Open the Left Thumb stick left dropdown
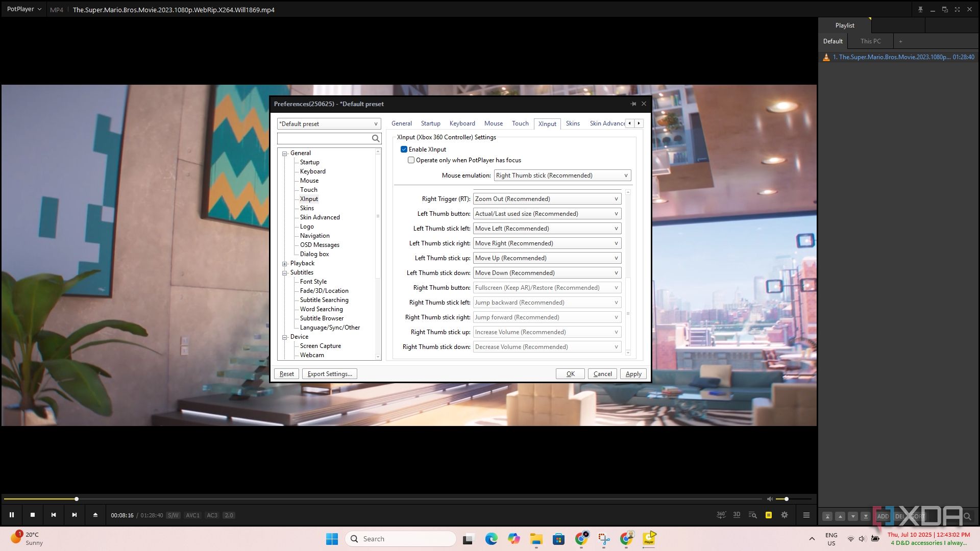The height and width of the screenshot is (551, 980). pyautogui.click(x=547, y=229)
